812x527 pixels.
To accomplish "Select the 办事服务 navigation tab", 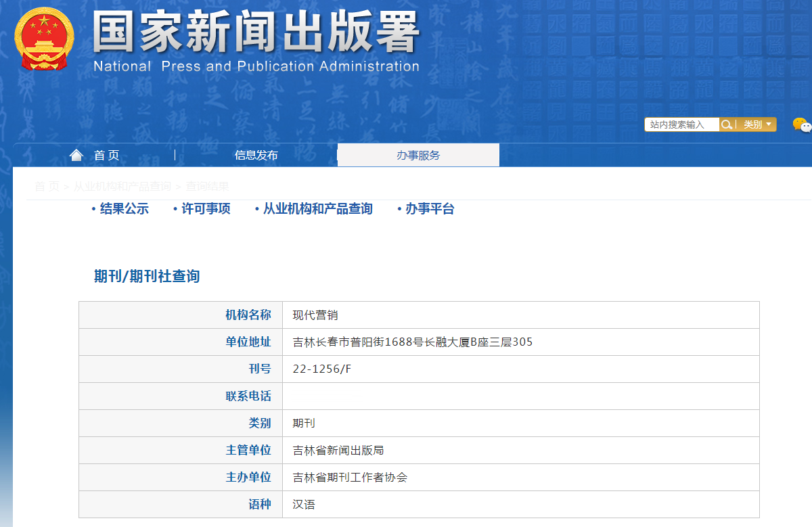I will point(418,156).
